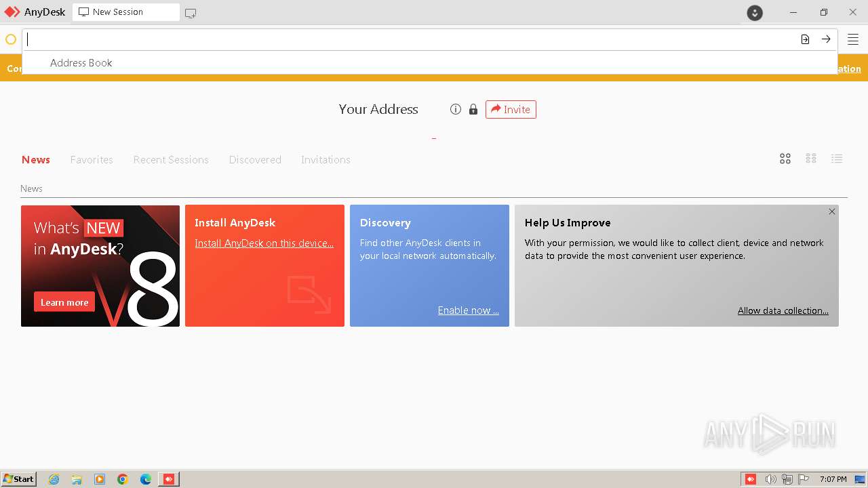Open File Explorer from taskbar
The width and height of the screenshot is (868, 488).
tap(77, 479)
